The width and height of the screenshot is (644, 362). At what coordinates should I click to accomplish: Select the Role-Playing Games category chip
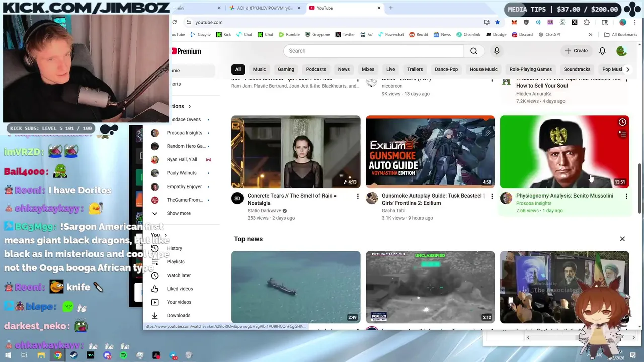[x=530, y=69]
